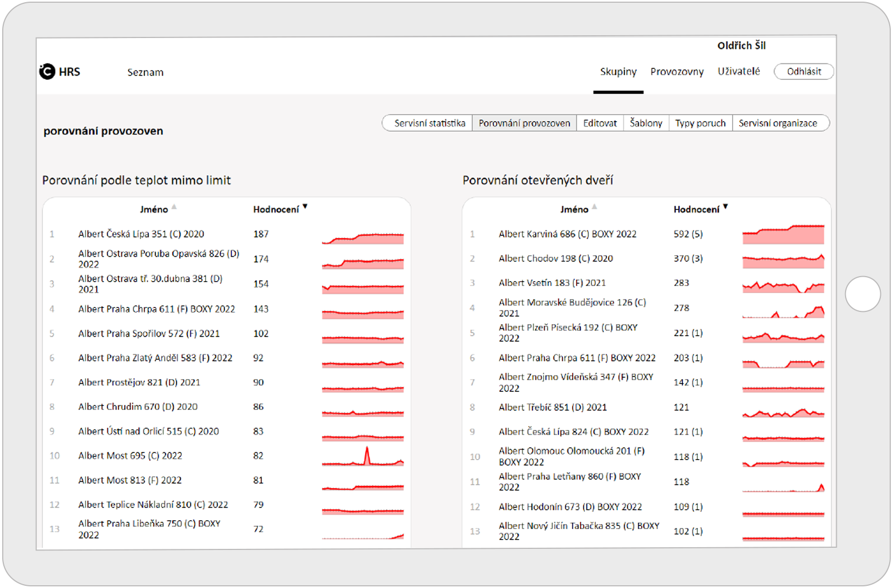Click the Editovat button
Screen dimensions: 893x588
click(x=600, y=123)
